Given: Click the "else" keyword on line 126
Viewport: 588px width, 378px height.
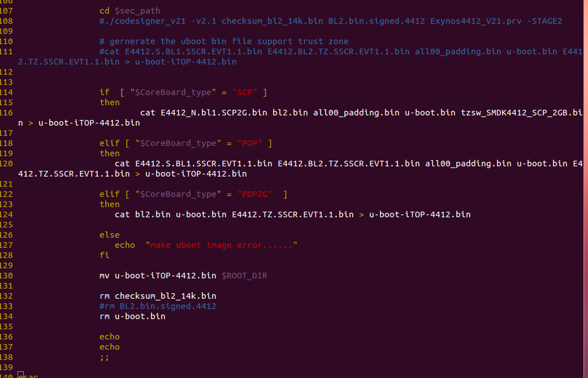Looking at the screenshot, I should click(x=110, y=235).
